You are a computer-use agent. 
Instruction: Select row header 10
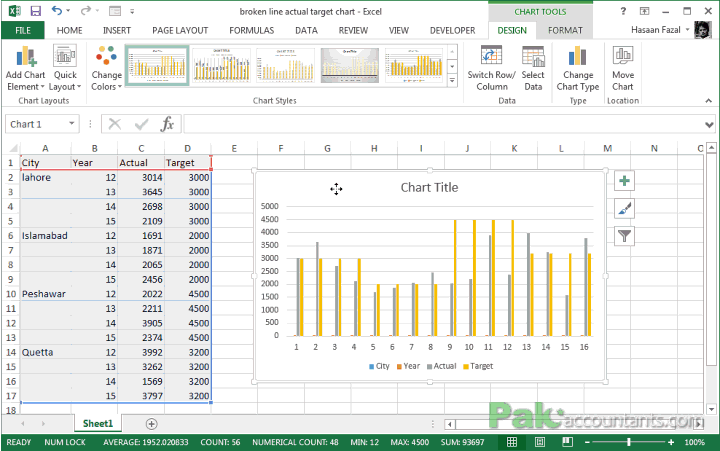pyautogui.click(x=11, y=294)
